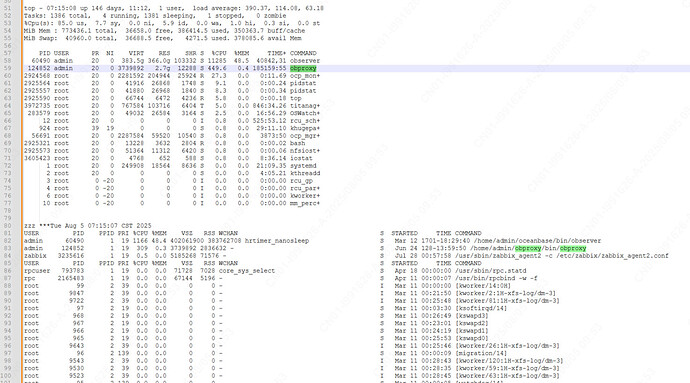Click the 11285 %CPU value for observer
The height and width of the screenshot is (383, 690).
[217, 61]
